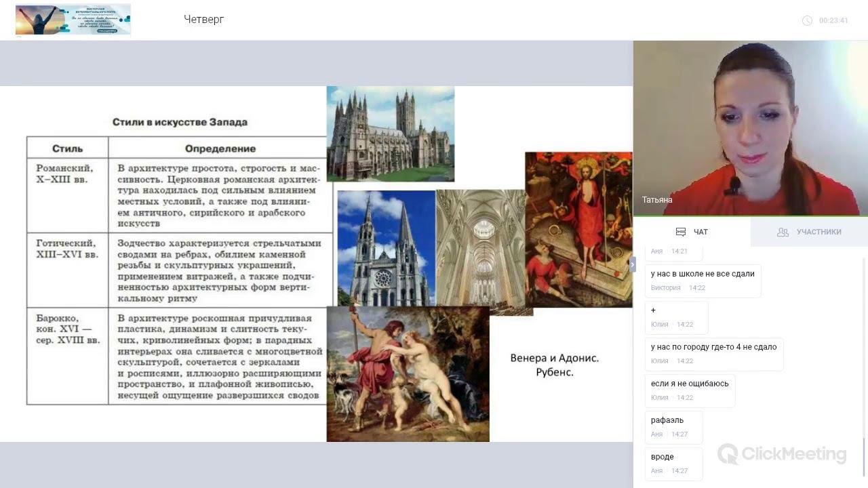Click the elapsed time 00:23:41
Viewport: 868px width, 488px height.
pyautogui.click(x=833, y=20)
